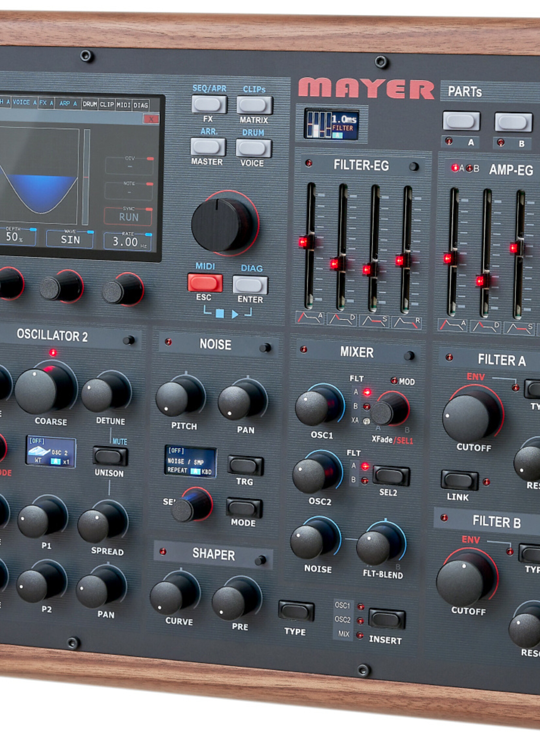Image resolution: width=540 pixels, height=756 pixels.
Task: Tap the NOTE field on touchscreen
Action: [129, 191]
